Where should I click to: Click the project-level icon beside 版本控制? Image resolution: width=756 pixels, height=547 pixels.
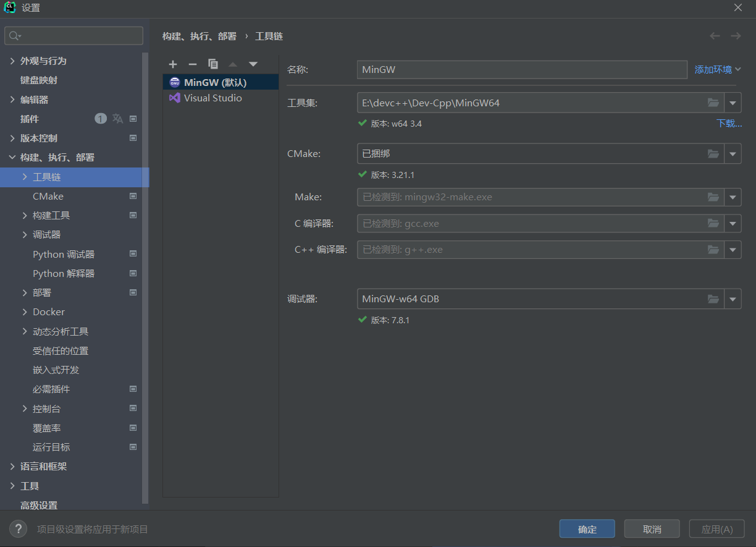point(133,138)
